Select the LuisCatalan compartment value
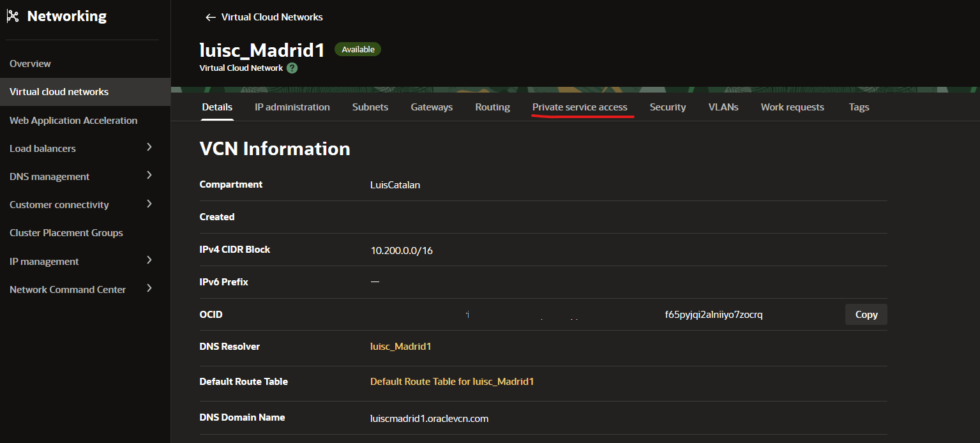 [x=395, y=185]
